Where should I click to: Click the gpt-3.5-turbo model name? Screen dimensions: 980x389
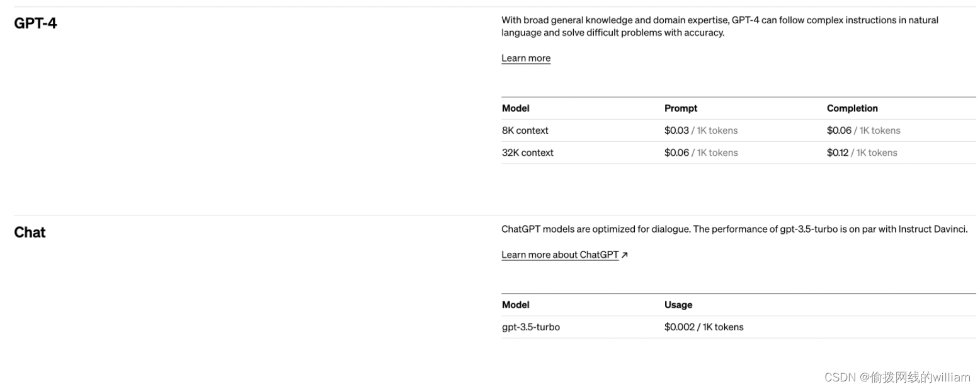531,327
